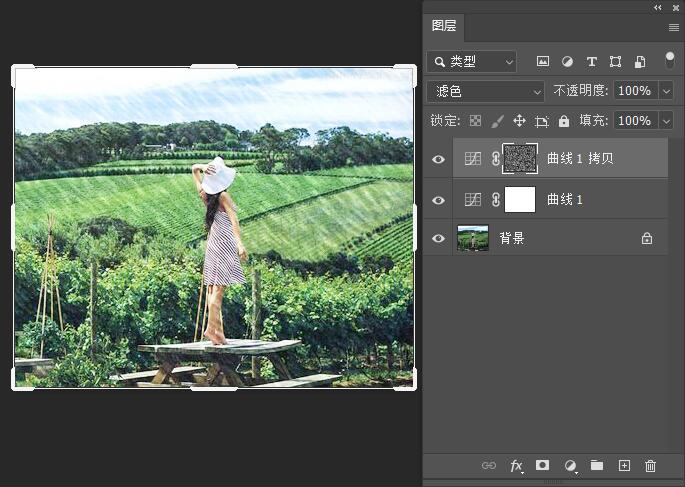The image size is (685, 487).
Task: Click the opacity 100% value field
Action: (637, 91)
